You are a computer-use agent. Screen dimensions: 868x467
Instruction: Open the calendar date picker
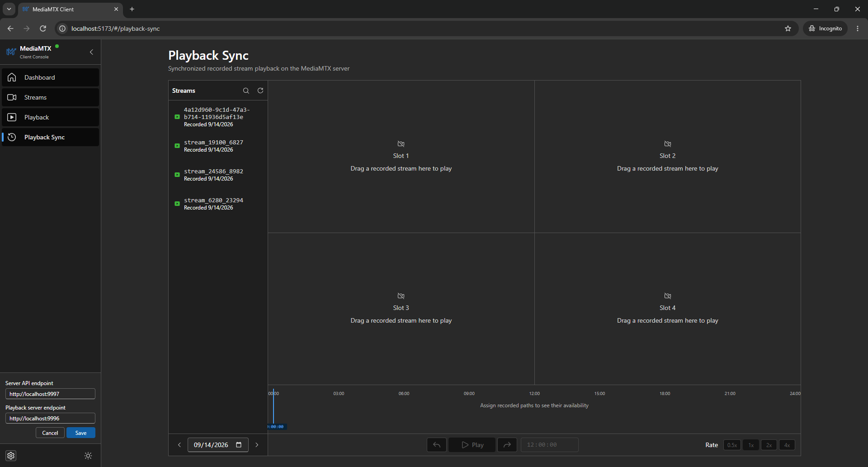coord(239,445)
